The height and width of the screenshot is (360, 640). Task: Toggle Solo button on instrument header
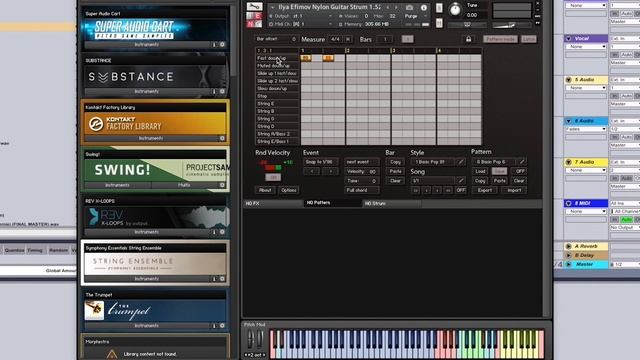(x=439, y=8)
